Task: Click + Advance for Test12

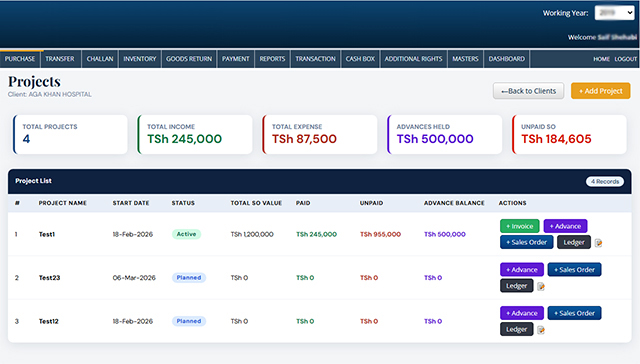Action: pyautogui.click(x=522, y=313)
